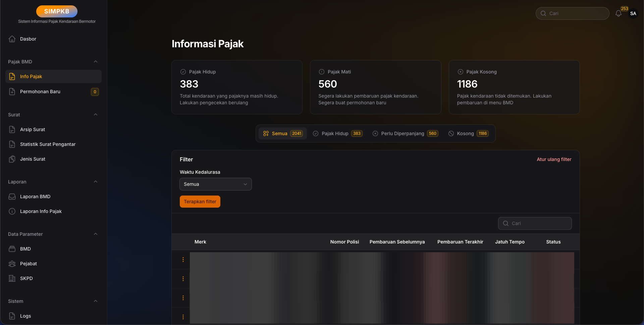Click the Permohonan Baru file-plus icon
The image size is (644, 325).
click(x=12, y=92)
